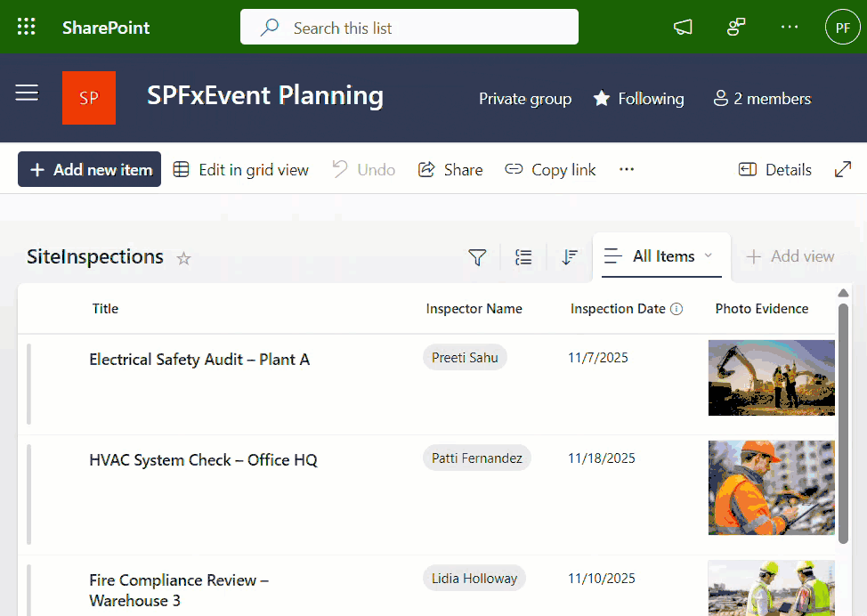Click the scrollbar up arrow
Viewport: 867px width, 616px height.
(x=843, y=293)
